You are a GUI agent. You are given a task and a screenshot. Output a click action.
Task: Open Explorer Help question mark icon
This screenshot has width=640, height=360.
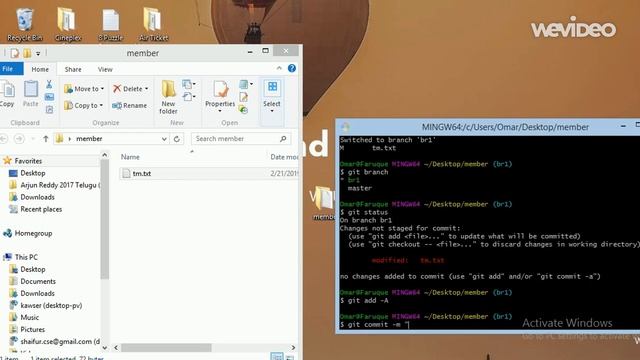click(x=292, y=68)
